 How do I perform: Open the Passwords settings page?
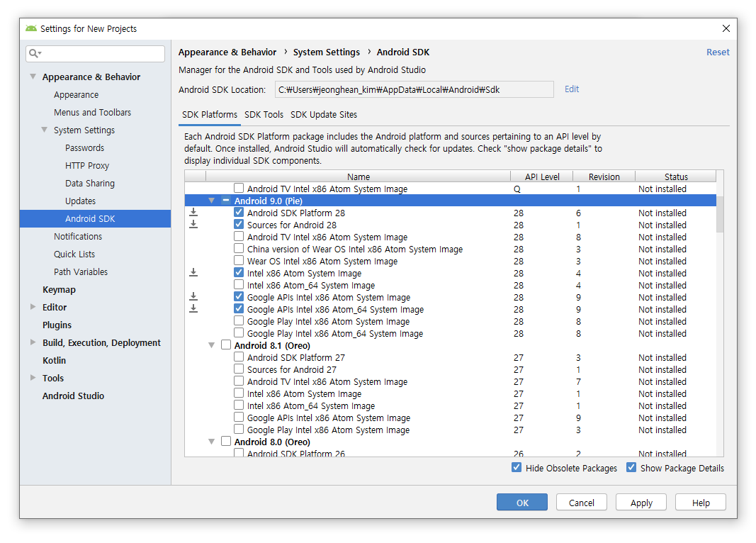(85, 147)
